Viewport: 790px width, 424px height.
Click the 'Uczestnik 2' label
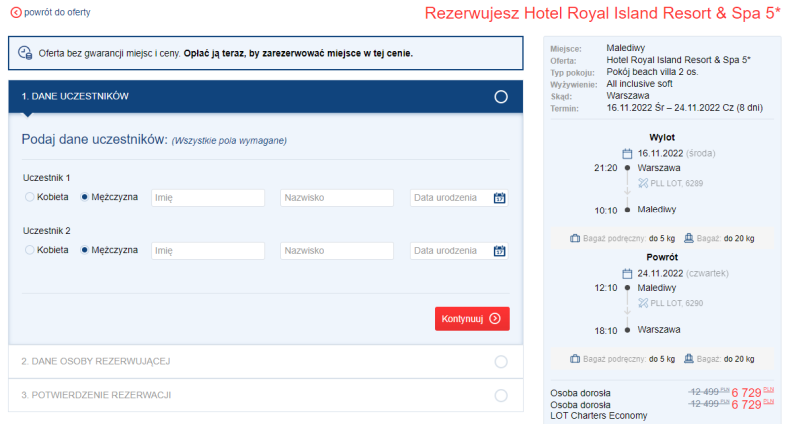click(46, 231)
